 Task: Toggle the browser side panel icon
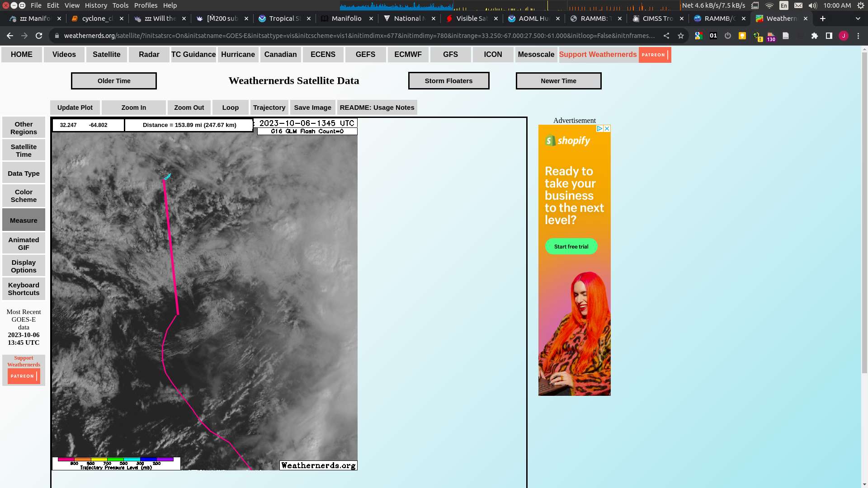829,36
